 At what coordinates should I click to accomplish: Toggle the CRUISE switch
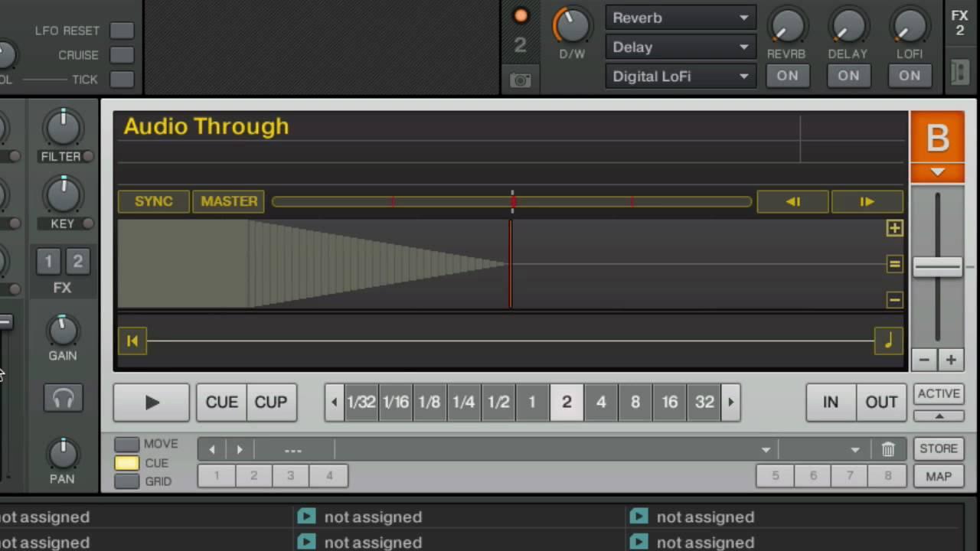tap(122, 55)
